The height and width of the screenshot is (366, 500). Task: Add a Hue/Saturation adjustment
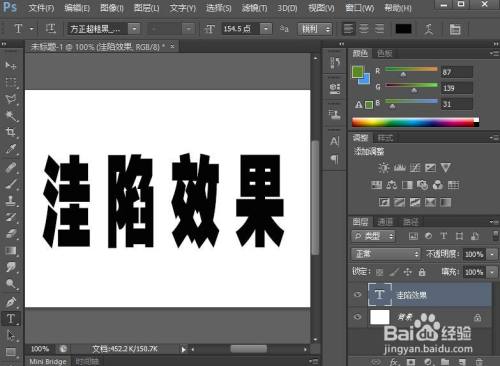click(376, 185)
